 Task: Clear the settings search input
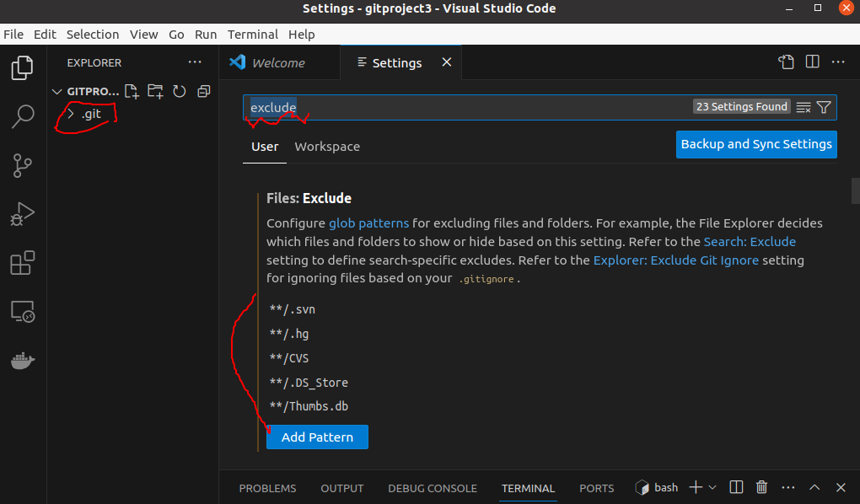click(x=804, y=107)
